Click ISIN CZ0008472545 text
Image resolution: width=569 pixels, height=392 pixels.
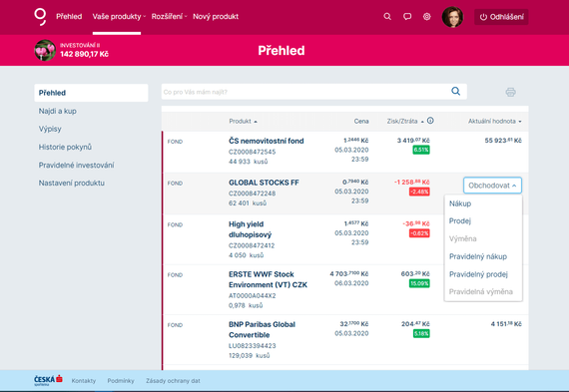click(x=253, y=152)
